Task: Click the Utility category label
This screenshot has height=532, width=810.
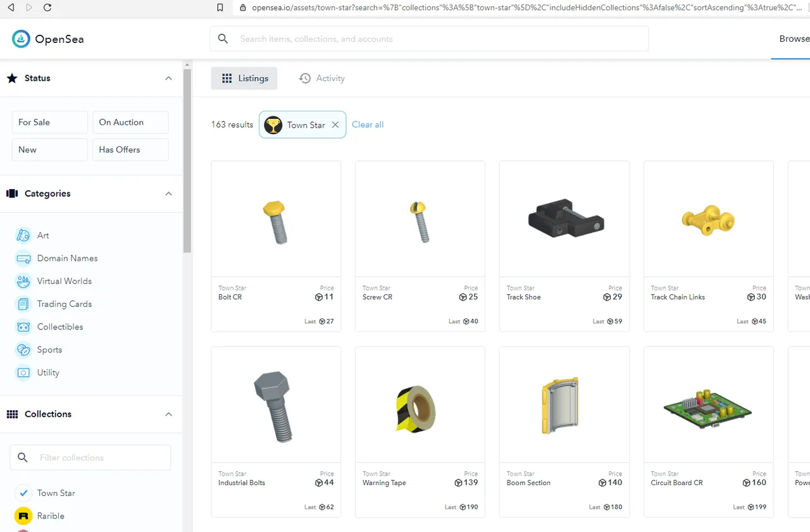Action: 48,373
